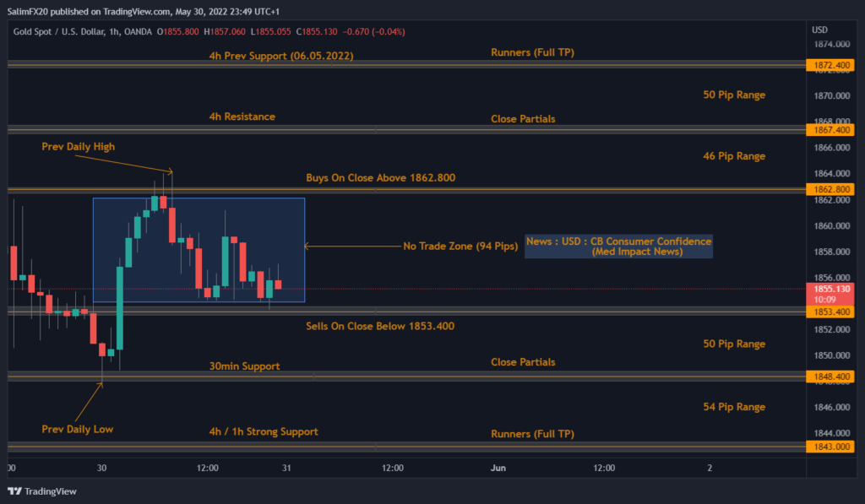
Task: Click Jun on the time axis
Action: point(498,467)
